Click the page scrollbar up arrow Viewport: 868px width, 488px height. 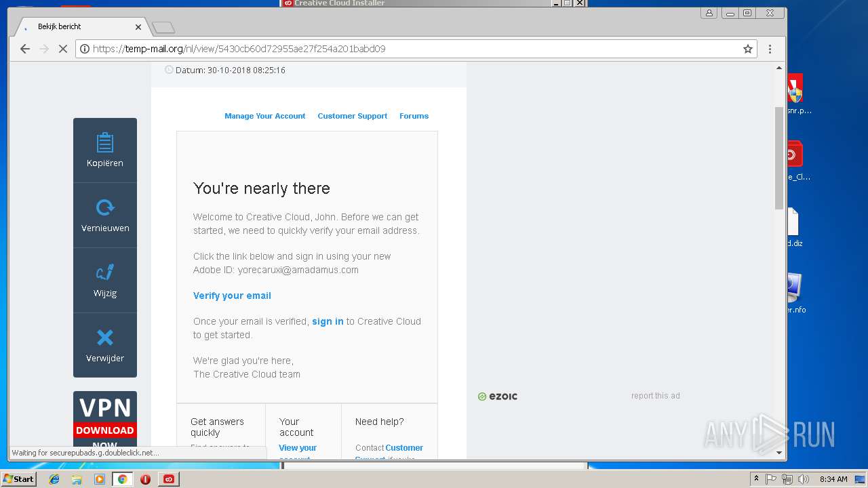(x=779, y=68)
